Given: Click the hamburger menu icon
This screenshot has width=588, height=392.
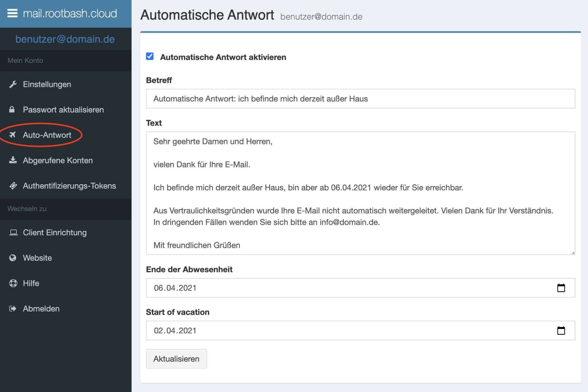Looking at the screenshot, I should (x=12, y=13).
